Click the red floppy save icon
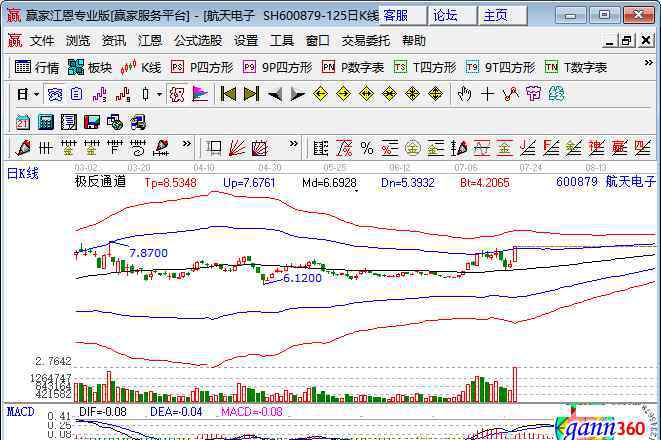Screen dimensions: 661x440 pos(91,122)
